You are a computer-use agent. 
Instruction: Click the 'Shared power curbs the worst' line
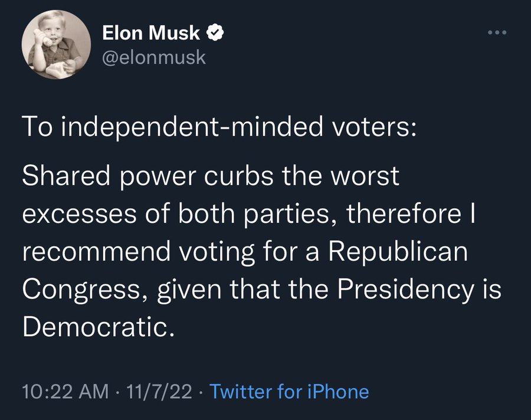(x=211, y=176)
